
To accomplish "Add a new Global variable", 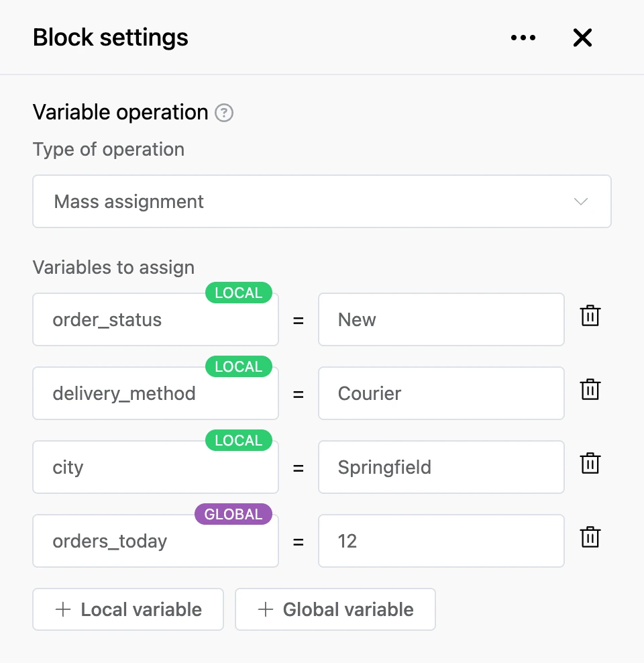I will tap(335, 609).
